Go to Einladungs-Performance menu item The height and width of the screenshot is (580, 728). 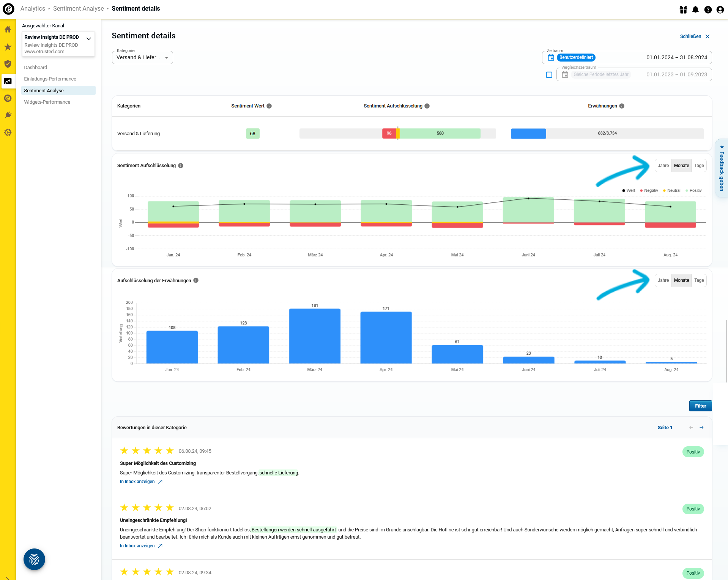[50, 79]
